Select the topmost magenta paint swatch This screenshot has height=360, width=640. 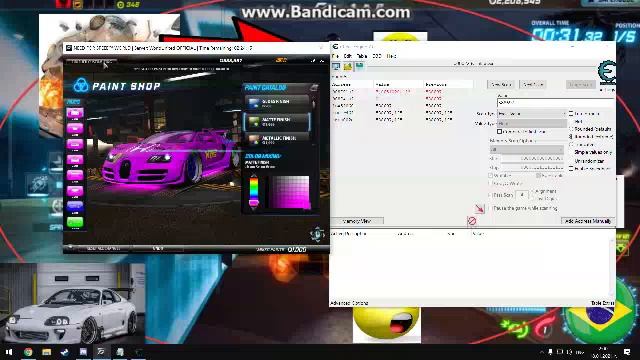(x=75, y=113)
